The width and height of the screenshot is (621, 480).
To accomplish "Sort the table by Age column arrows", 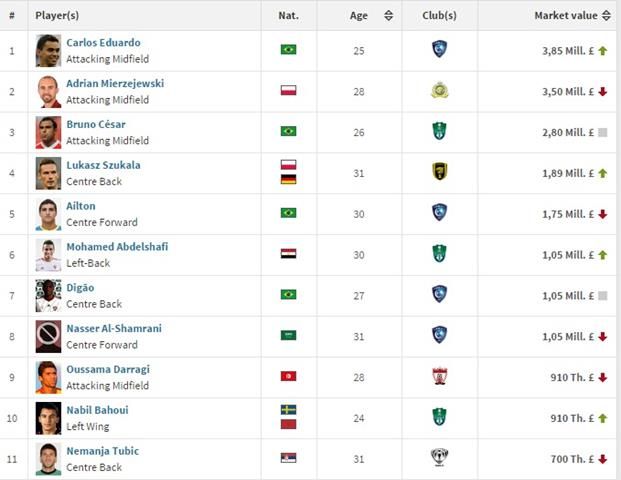I will point(388,16).
